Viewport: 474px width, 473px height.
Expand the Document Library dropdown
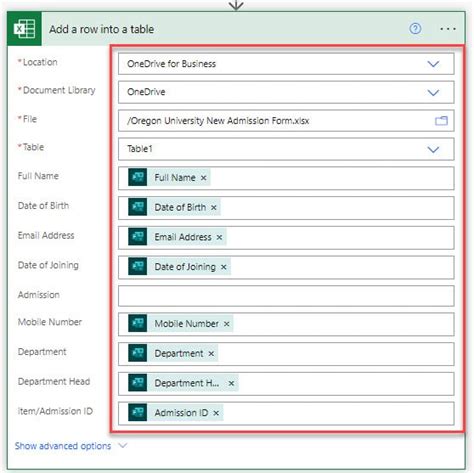click(x=433, y=92)
